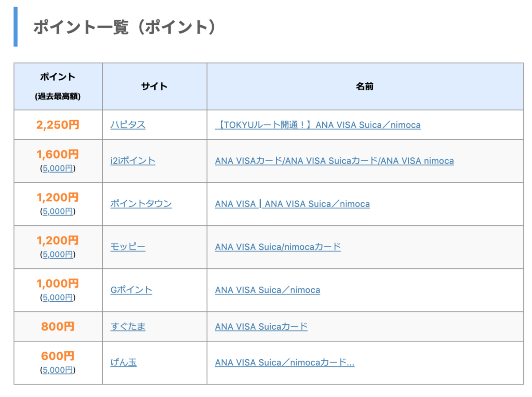Image resolution: width=532 pixels, height=397 pixels.
Task: Open the Gポイント site link
Action: point(131,290)
